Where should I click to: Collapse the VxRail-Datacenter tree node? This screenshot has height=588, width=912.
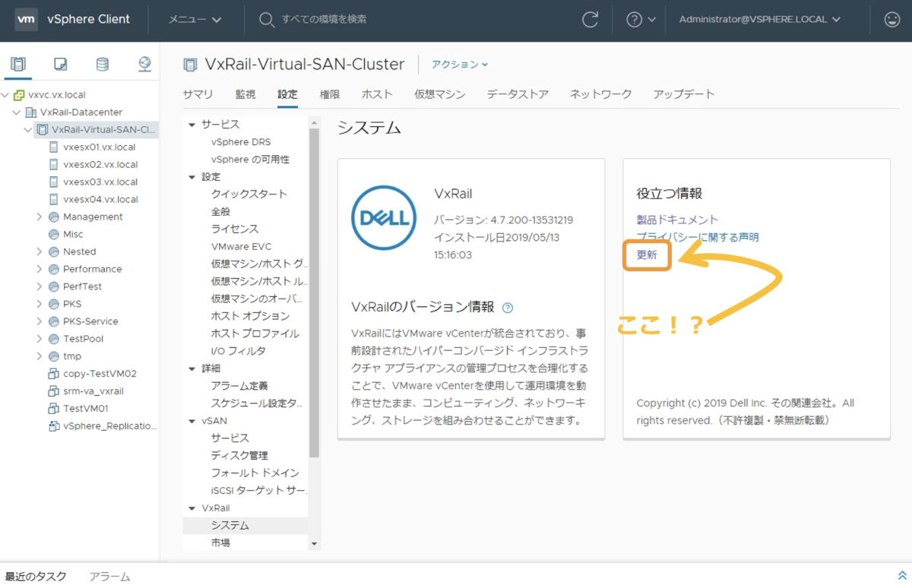tap(16, 112)
